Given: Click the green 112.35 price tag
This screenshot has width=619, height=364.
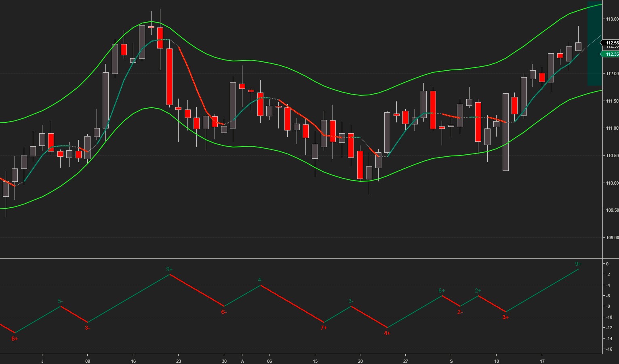Looking at the screenshot, I should [x=611, y=54].
